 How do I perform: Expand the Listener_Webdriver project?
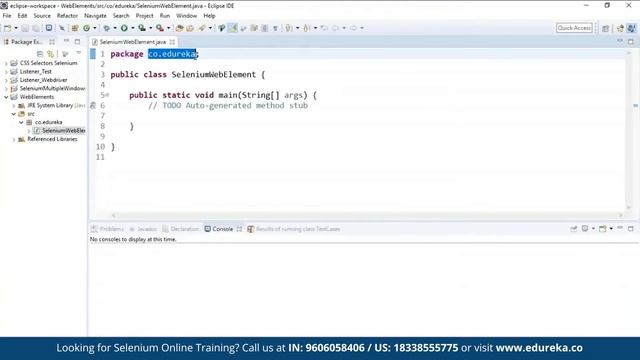(x=6, y=80)
